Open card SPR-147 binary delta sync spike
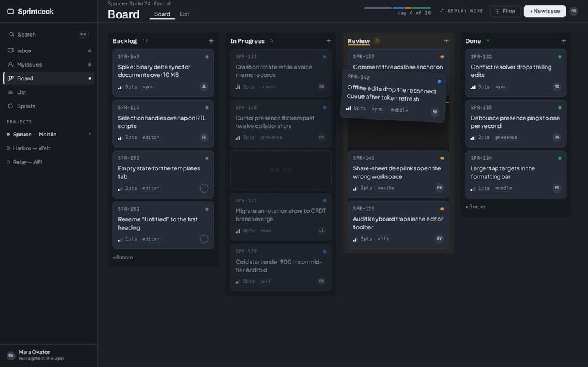This screenshot has width=588, height=367. coord(163,72)
